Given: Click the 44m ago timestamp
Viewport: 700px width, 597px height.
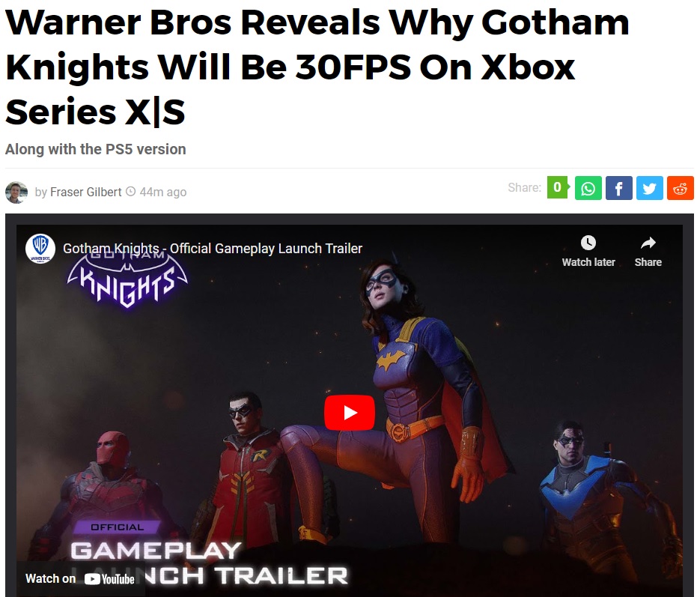Looking at the screenshot, I should click(163, 192).
